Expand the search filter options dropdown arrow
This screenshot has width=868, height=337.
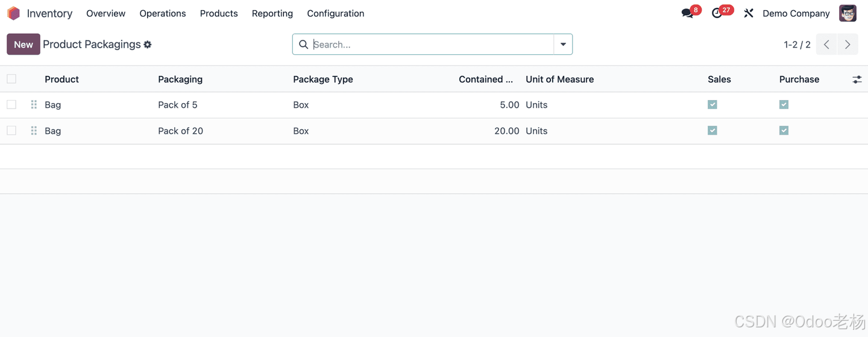tap(563, 45)
